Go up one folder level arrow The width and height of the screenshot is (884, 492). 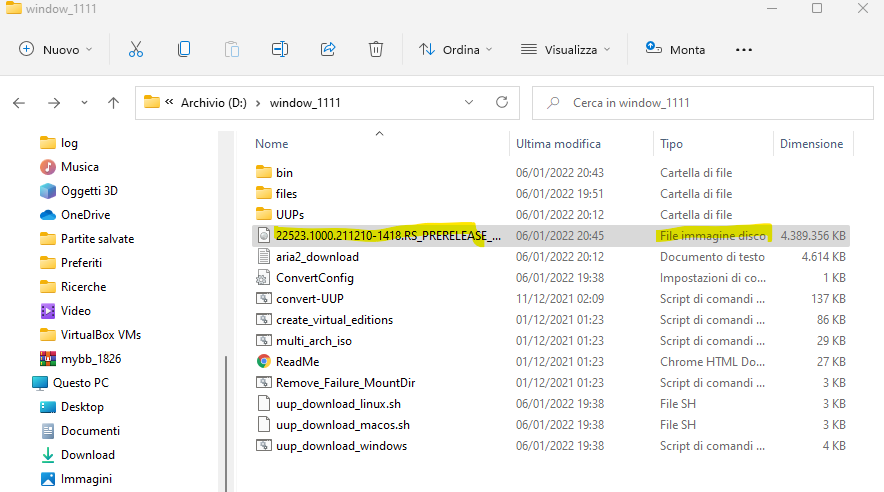(x=114, y=102)
